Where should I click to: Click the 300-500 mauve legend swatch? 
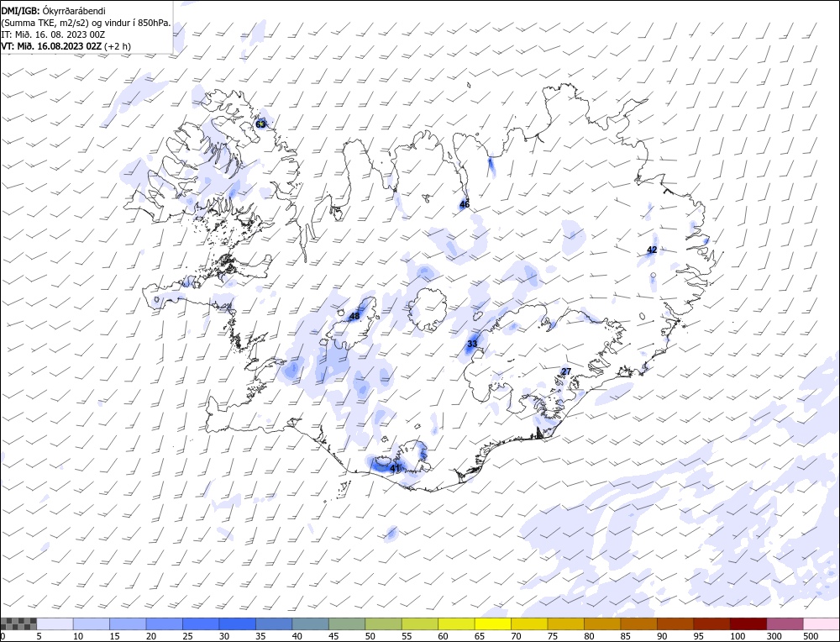[x=785, y=624]
